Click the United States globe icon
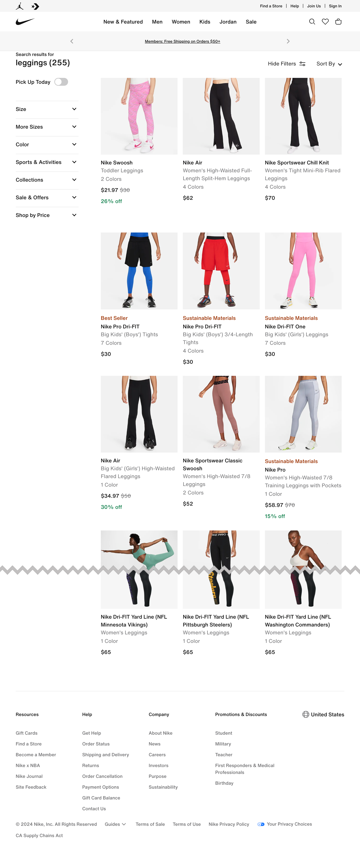 (x=306, y=714)
